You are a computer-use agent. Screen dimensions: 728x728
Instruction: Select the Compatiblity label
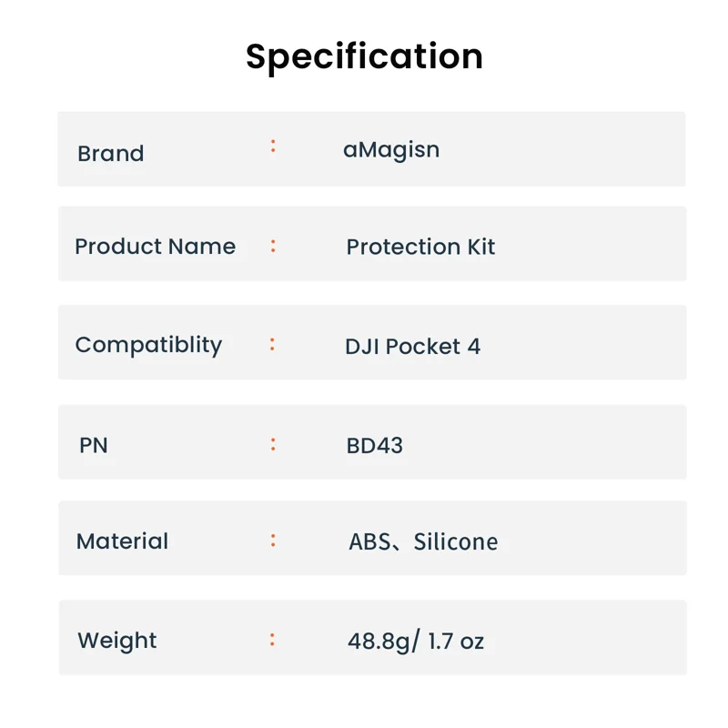tap(148, 346)
